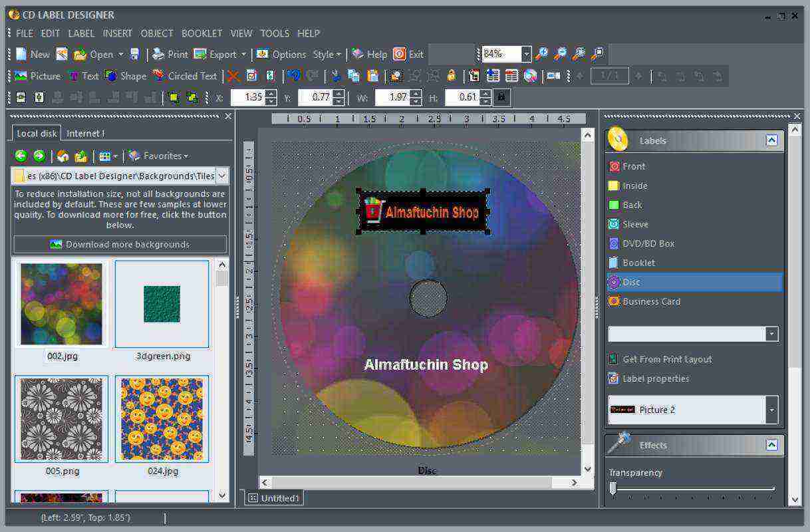Open Label properties
The image size is (810, 532).
[648, 378]
